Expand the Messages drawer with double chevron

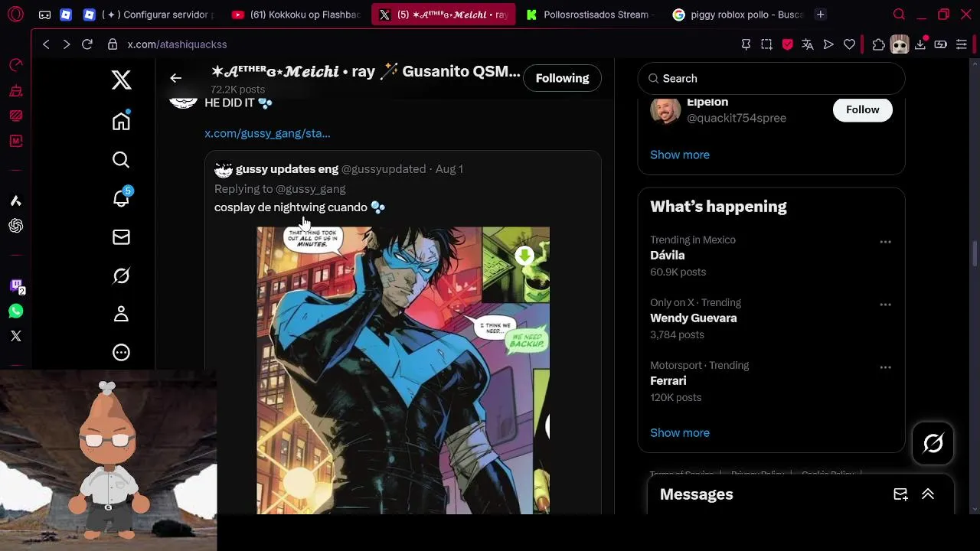[928, 494]
